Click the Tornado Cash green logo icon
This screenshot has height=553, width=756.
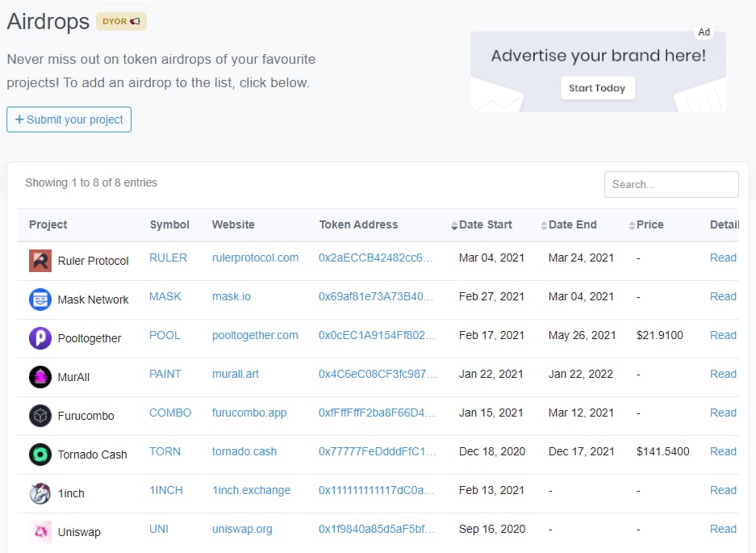[x=40, y=455]
